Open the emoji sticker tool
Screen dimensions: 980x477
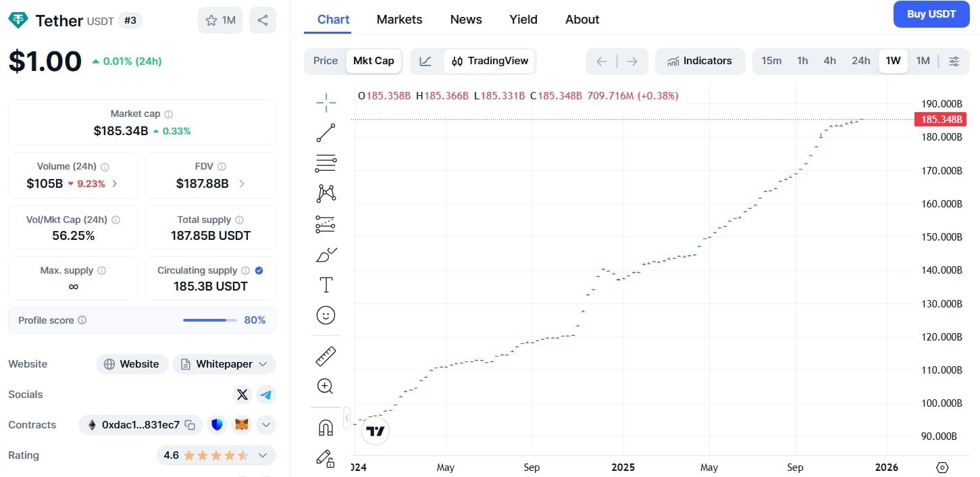326,316
